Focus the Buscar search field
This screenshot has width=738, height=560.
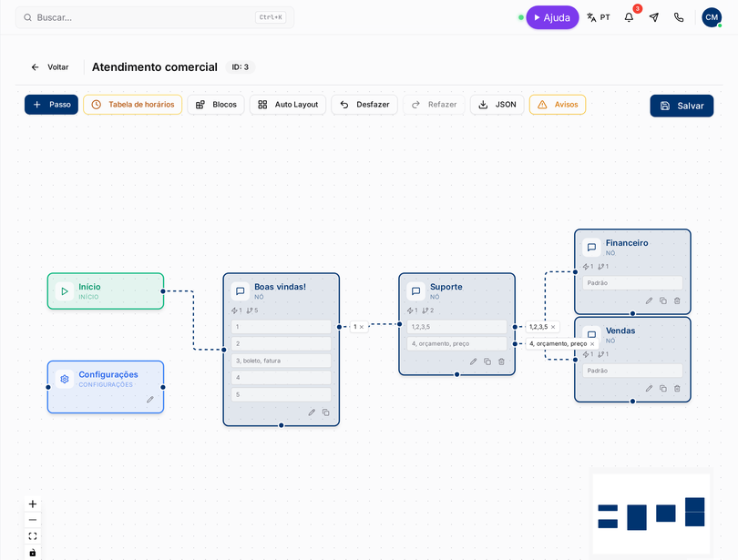155,17
